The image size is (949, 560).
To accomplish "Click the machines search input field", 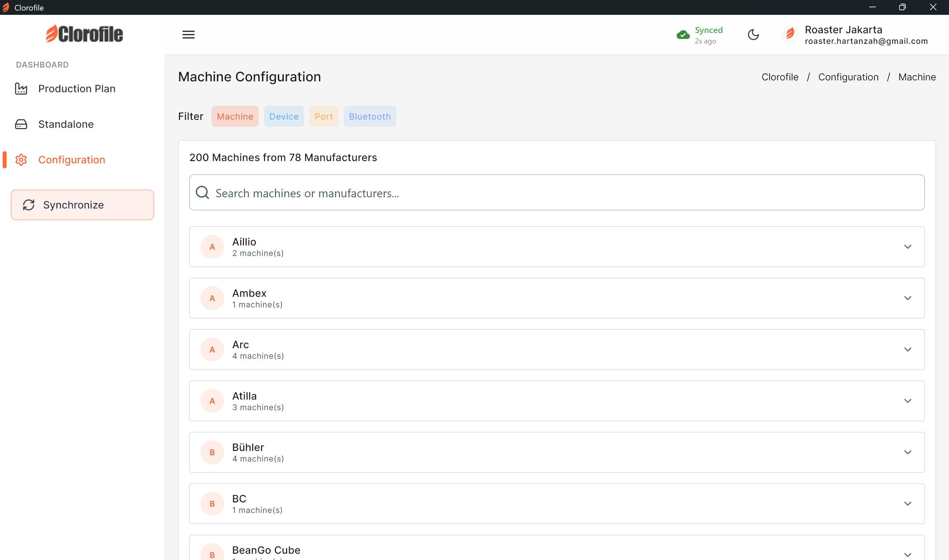I will coord(453,192).
